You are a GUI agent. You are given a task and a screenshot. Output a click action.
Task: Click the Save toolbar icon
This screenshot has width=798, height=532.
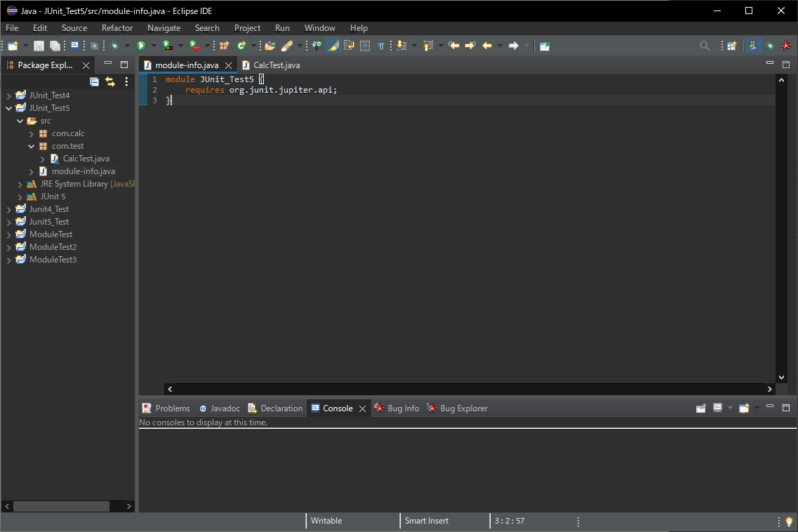[x=39, y=46]
